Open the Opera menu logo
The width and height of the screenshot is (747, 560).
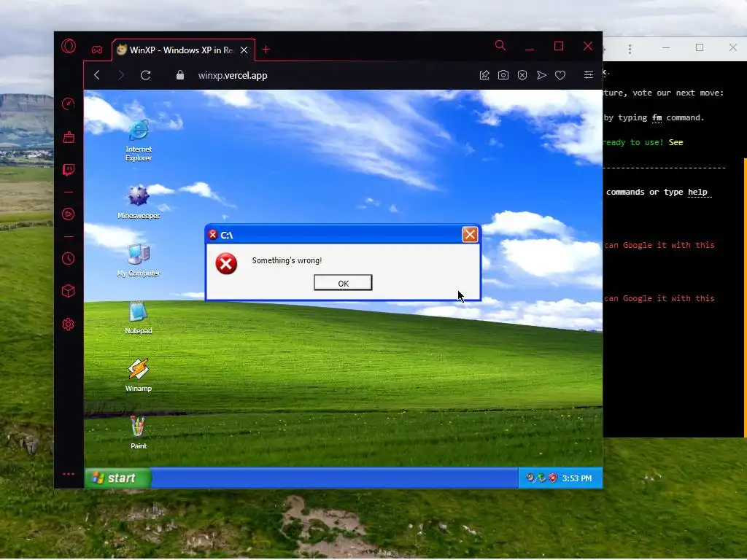click(x=69, y=46)
